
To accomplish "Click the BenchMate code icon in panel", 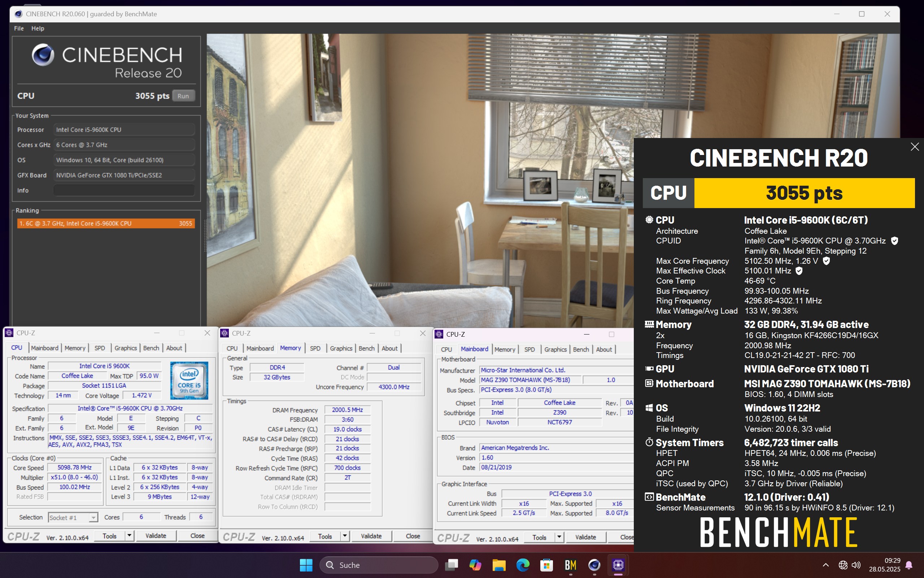I will (649, 497).
